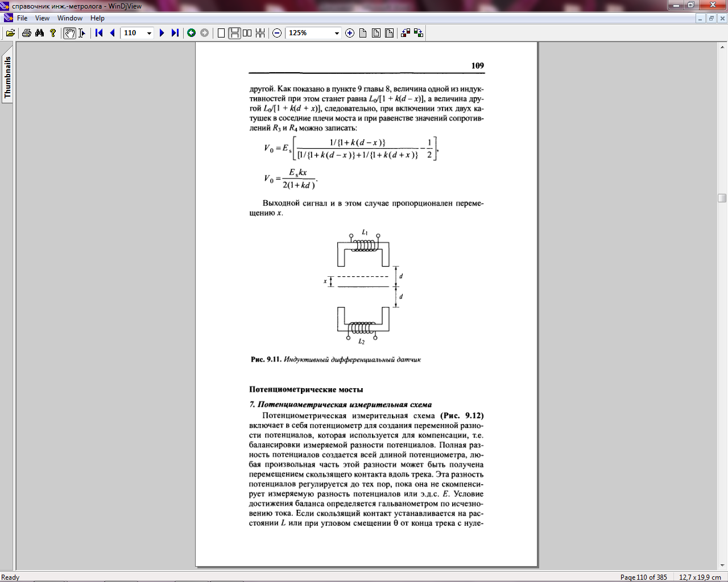Click the scrollbar down arrow
The width and height of the screenshot is (728, 582).
tap(722, 566)
